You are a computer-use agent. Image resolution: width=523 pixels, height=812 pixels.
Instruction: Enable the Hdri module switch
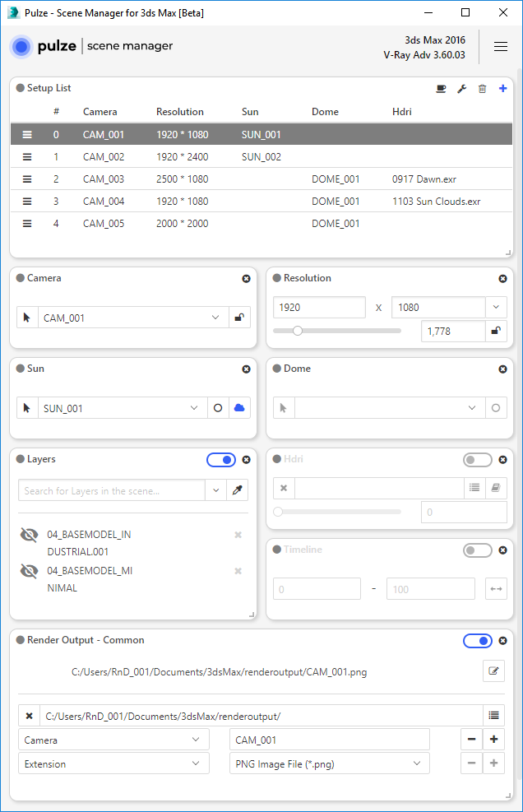click(x=478, y=460)
